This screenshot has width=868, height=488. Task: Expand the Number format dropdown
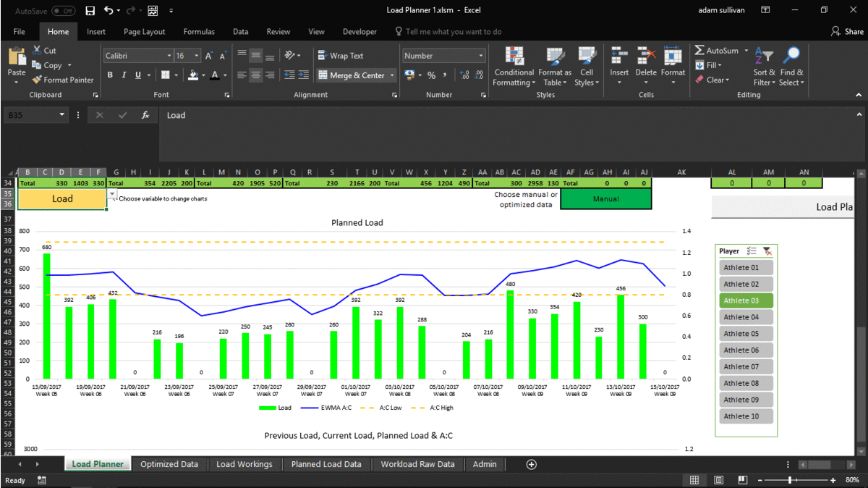(x=481, y=56)
